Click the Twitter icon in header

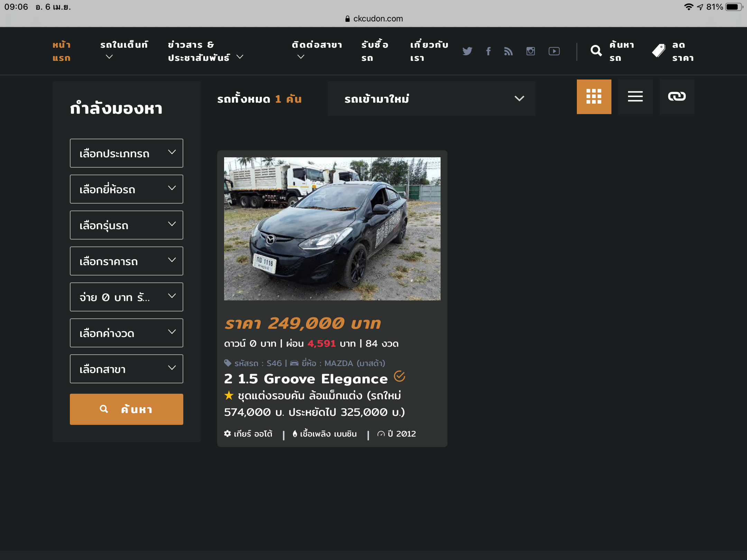467,51
